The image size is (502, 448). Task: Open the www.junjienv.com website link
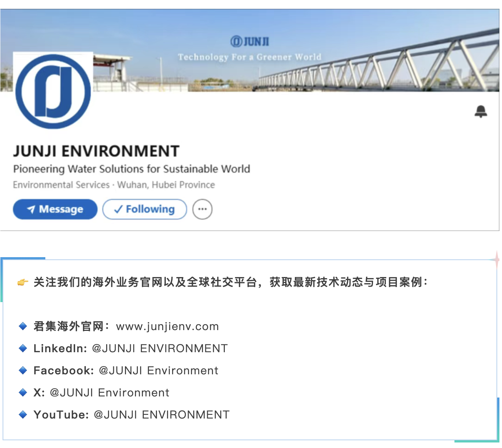coord(167,326)
